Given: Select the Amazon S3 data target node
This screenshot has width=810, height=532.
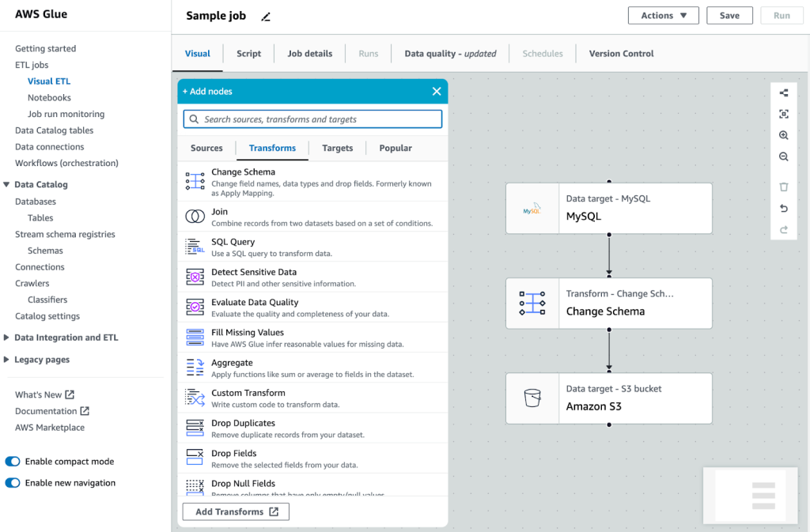Looking at the screenshot, I should (609, 398).
